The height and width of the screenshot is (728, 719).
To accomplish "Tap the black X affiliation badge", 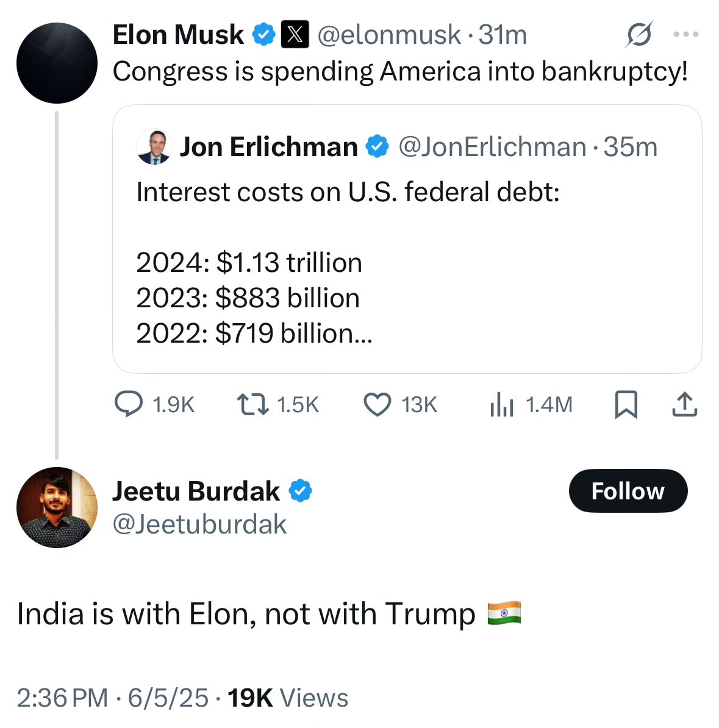I will click(x=295, y=34).
